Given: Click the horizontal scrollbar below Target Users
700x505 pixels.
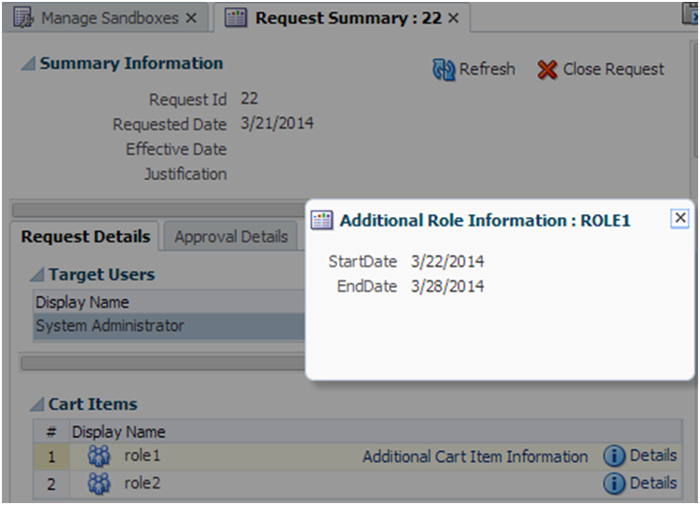Looking at the screenshot, I should point(160,363).
